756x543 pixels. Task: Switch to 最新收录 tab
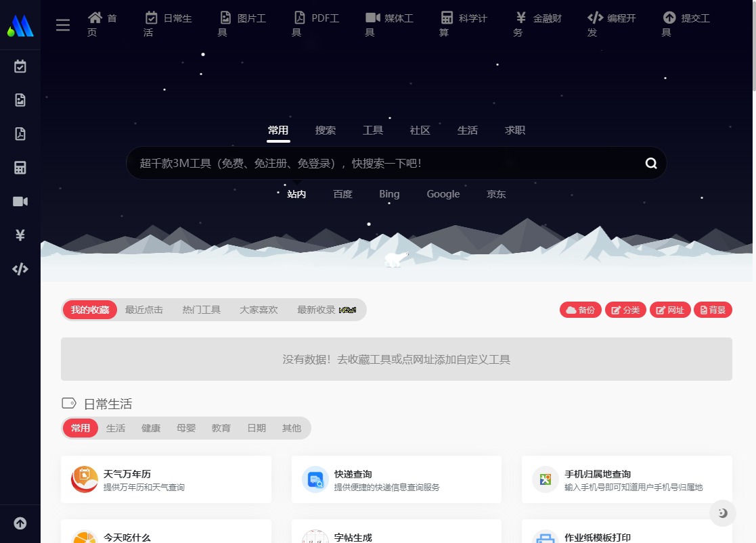pos(326,310)
